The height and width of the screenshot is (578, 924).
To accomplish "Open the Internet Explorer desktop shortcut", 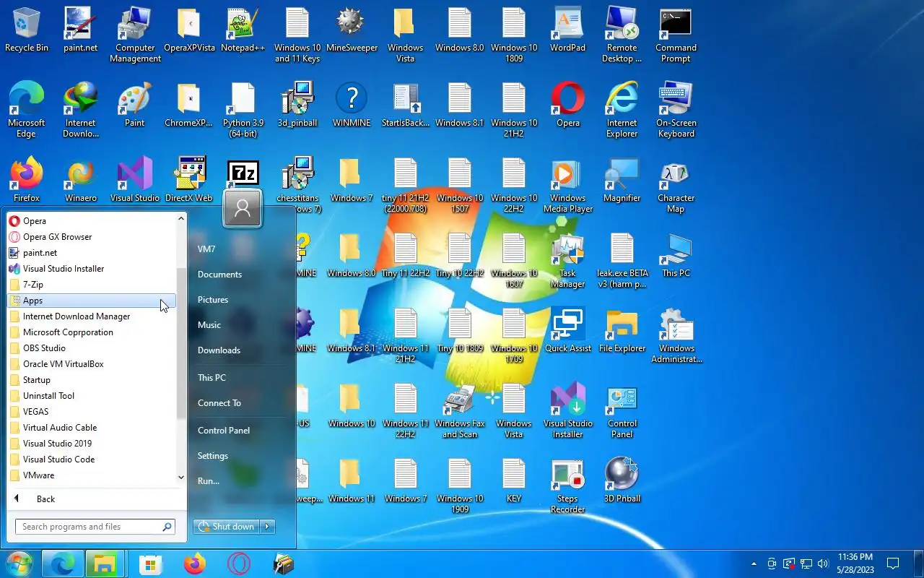I will click(x=622, y=110).
